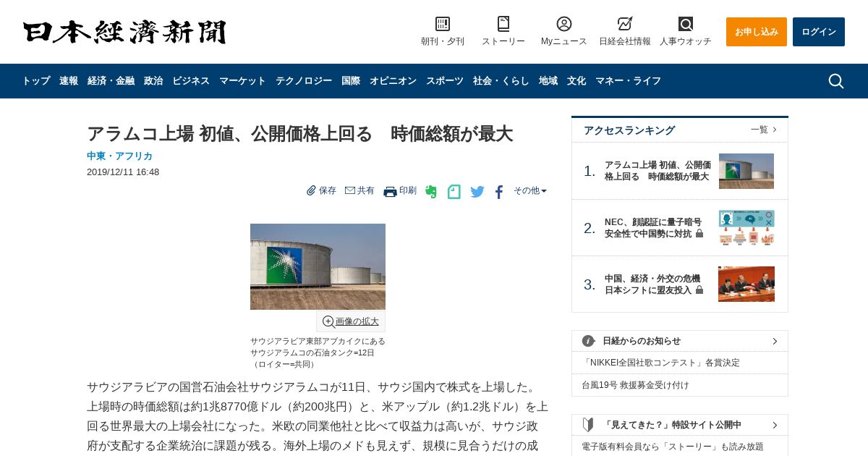Click the orange お申し込み button
This screenshot has width=868, height=456.
[x=757, y=32]
